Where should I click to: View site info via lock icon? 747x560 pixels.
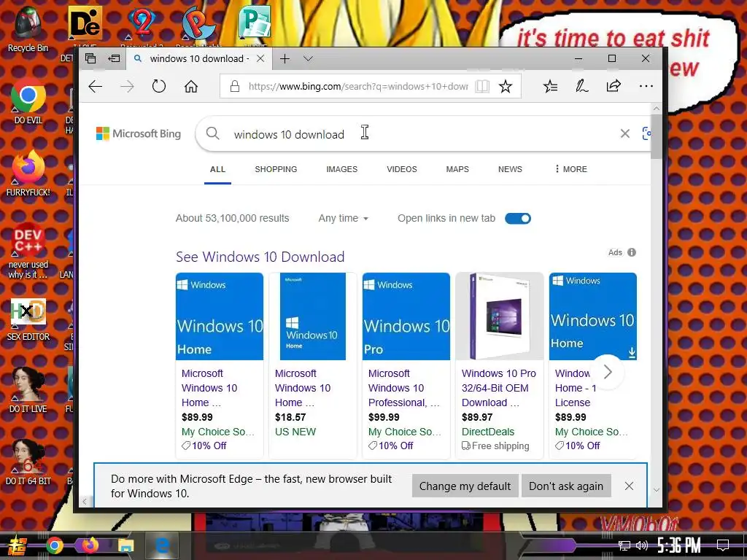(x=234, y=86)
